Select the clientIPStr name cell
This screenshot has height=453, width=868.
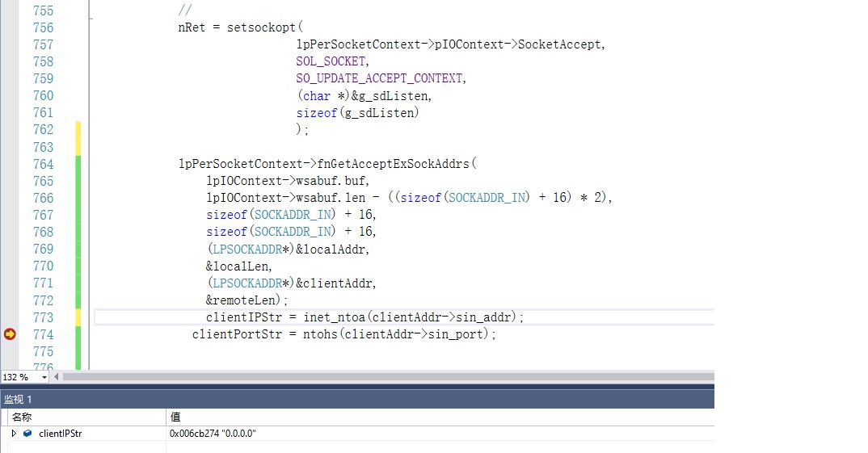click(x=61, y=434)
